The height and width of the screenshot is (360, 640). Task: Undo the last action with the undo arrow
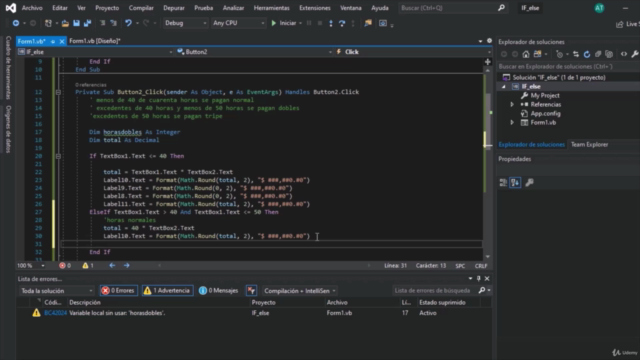tap(128, 23)
